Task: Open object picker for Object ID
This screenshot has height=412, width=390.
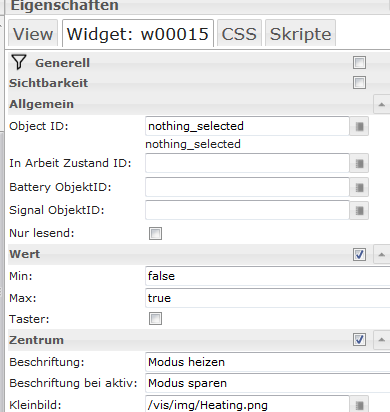Action: click(x=359, y=126)
